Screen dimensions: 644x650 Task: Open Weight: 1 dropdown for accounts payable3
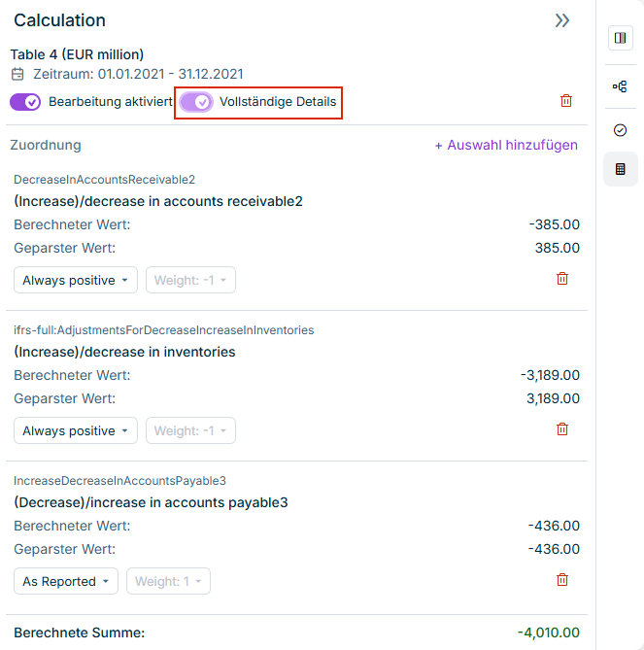[x=168, y=582]
